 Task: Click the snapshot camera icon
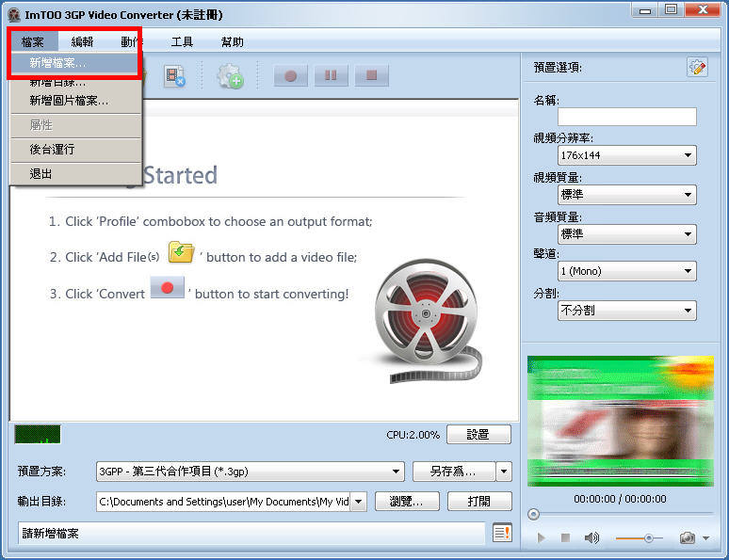pos(688,537)
